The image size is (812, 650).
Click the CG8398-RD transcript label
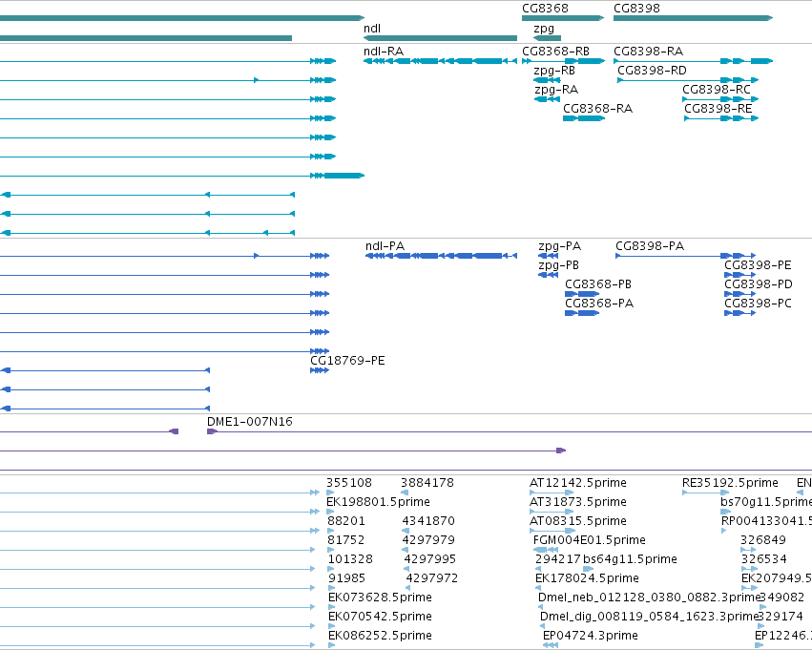pyautogui.click(x=652, y=71)
